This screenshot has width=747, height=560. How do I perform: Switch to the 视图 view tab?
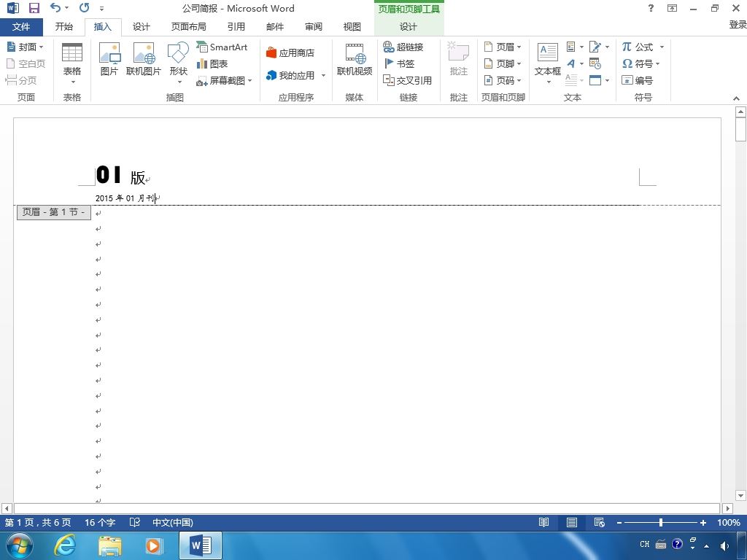point(352,27)
